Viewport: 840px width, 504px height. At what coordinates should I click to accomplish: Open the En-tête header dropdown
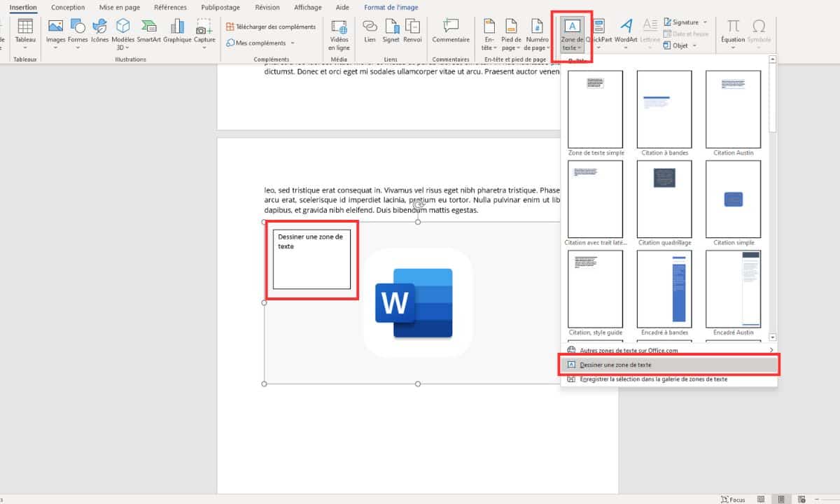(x=489, y=34)
